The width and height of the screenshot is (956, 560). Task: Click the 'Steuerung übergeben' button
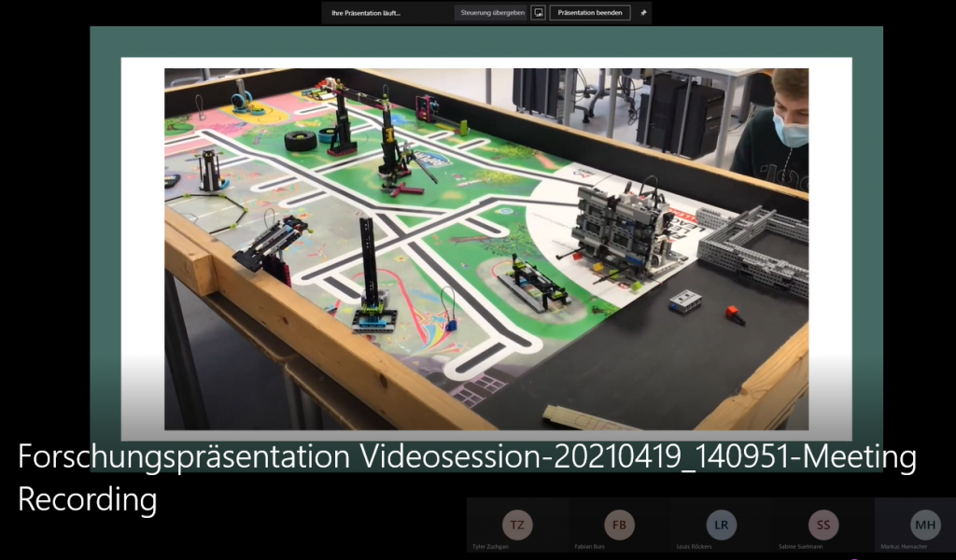click(492, 13)
